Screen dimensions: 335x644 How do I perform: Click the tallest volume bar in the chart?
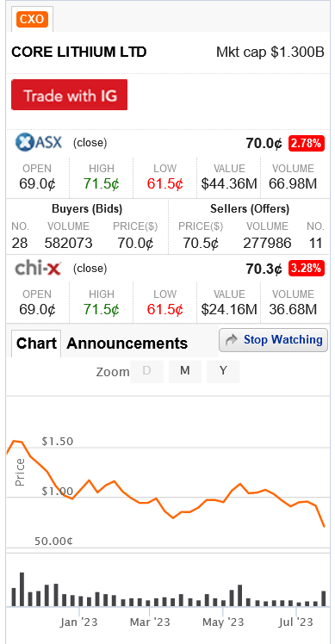point(22,589)
